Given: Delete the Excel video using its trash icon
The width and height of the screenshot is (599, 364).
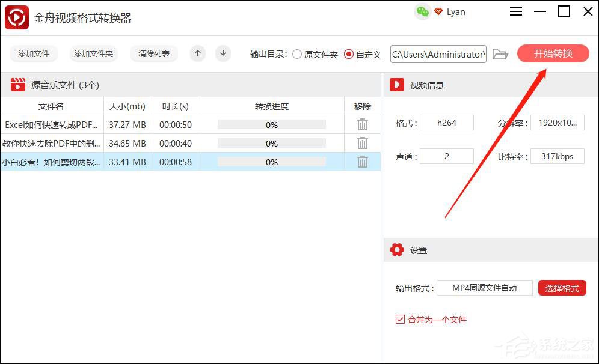Looking at the screenshot, I should (x=361, y=124).
